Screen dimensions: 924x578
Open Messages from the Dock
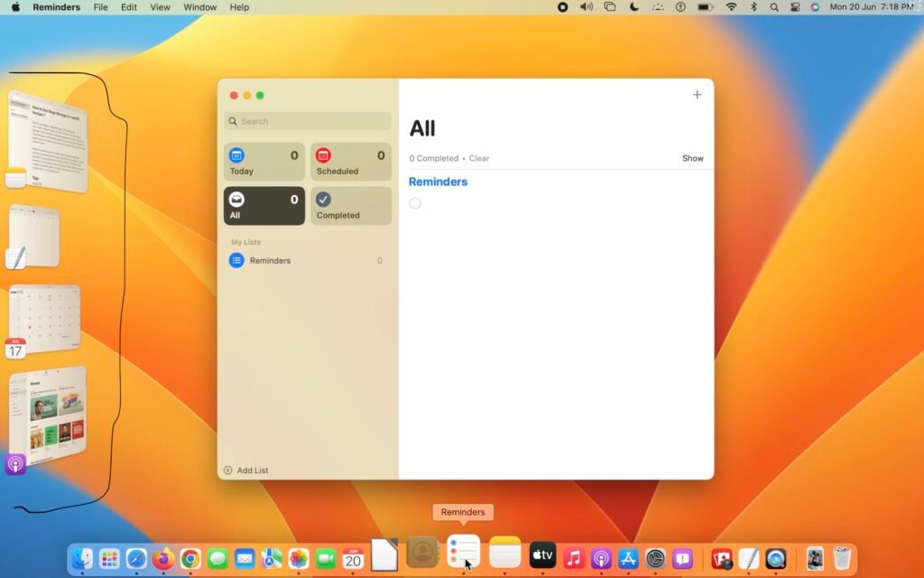(217, 558)
